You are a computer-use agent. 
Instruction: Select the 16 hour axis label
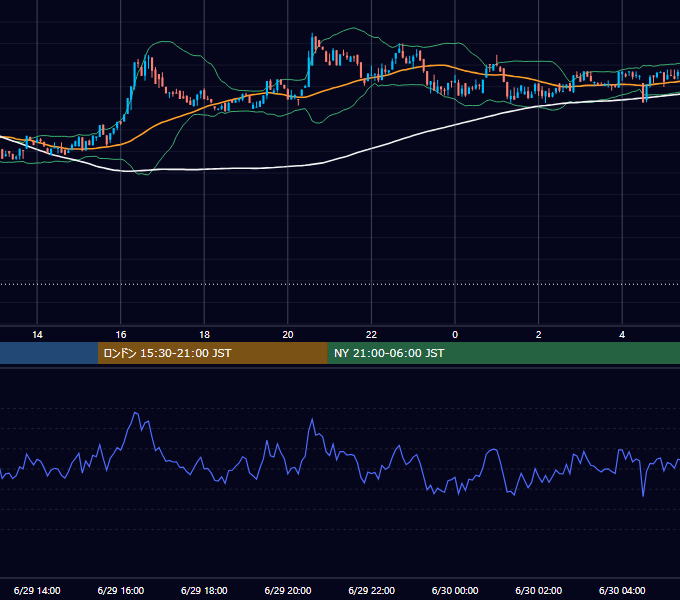(121, 335)
